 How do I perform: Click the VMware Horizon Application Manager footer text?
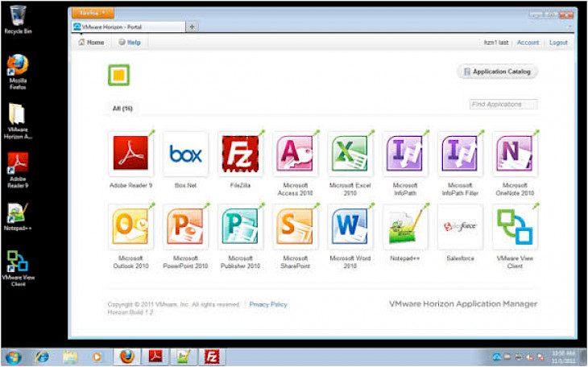(x=463, y=304)
